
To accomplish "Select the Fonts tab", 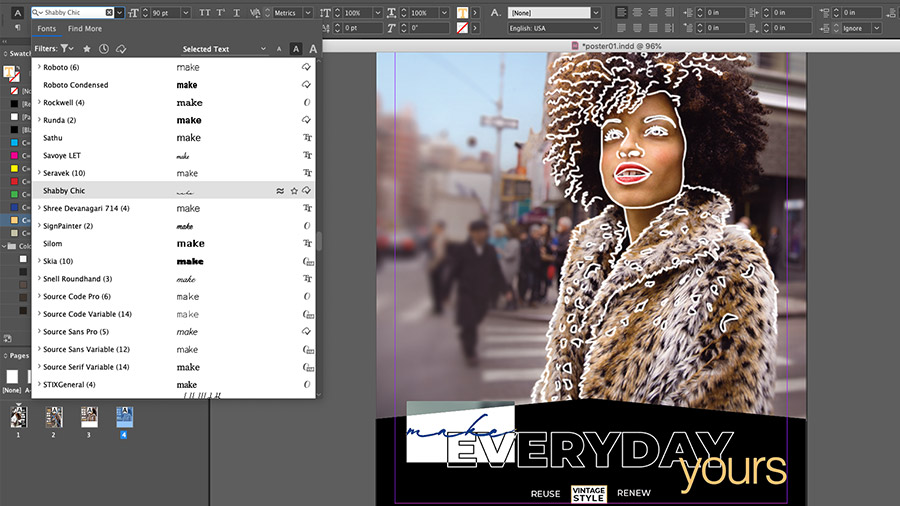I will pos(46,28).
